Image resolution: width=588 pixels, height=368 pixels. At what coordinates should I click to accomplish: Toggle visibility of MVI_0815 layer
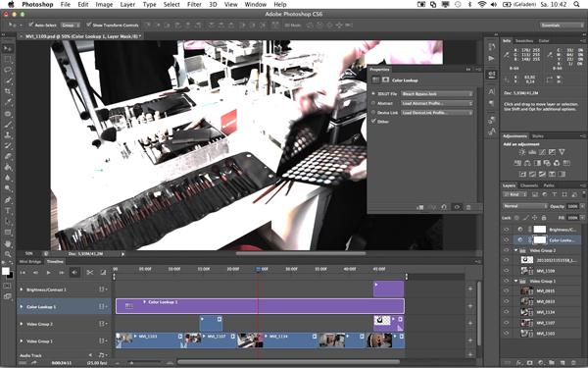click(x=507, y=291)
